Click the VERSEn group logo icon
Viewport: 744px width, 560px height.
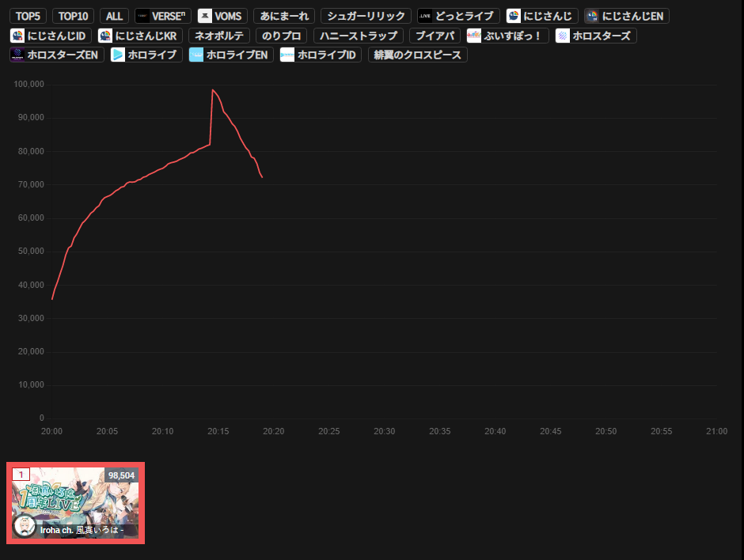[142, 16]
